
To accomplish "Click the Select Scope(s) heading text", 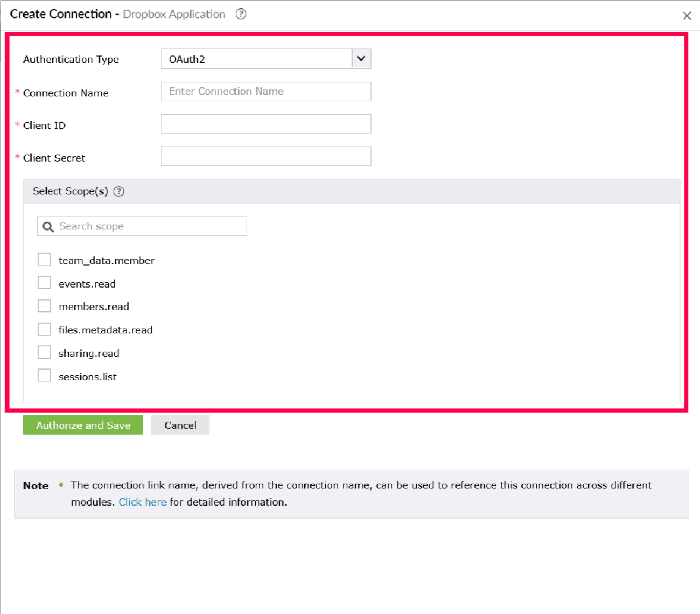I will pyautogui.click(x=71, y=191).
